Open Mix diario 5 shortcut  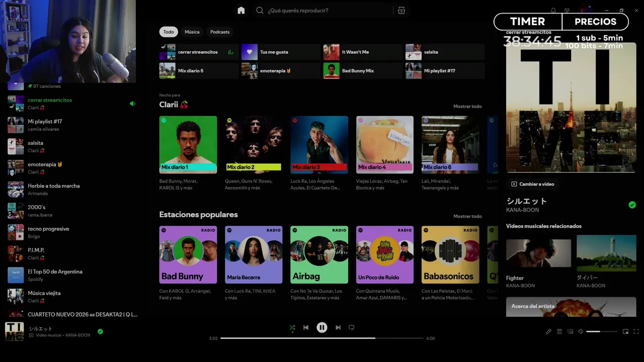[199, 70]
